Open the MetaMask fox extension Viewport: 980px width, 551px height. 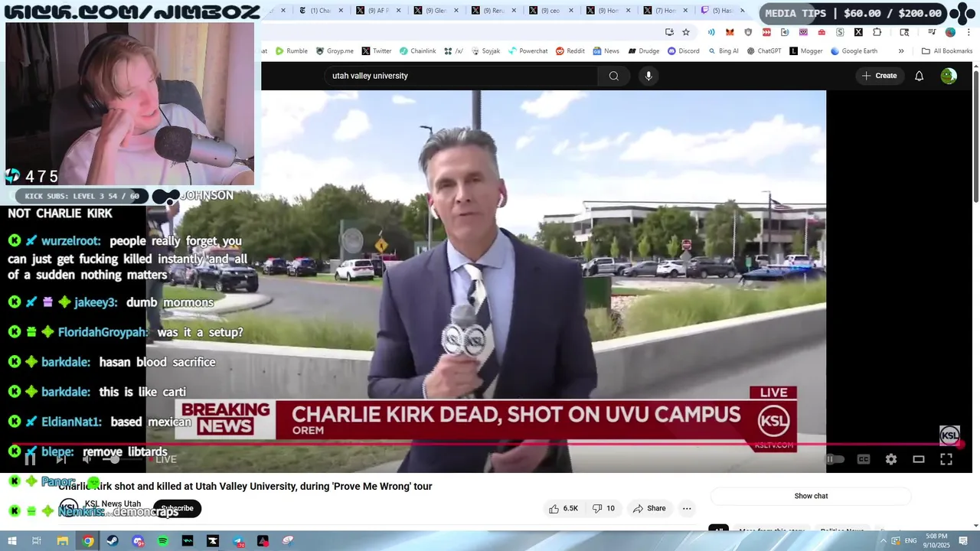(730, 32)
